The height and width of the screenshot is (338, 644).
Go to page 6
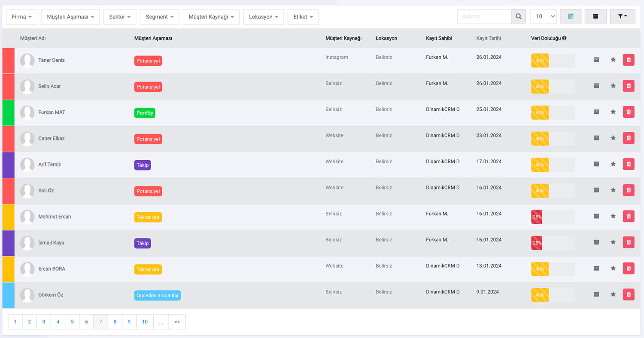click(86, 322)
